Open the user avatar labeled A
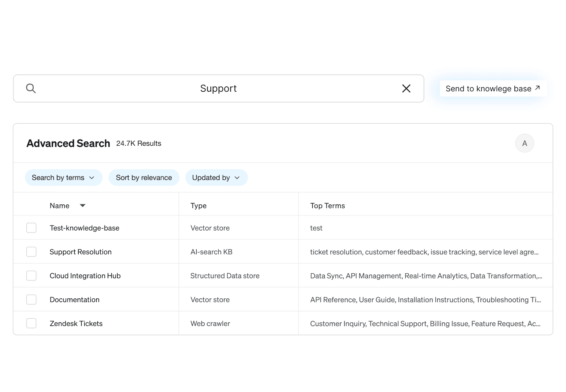The height and width of the screenshot is (392, 566). (x=525, y=143)
